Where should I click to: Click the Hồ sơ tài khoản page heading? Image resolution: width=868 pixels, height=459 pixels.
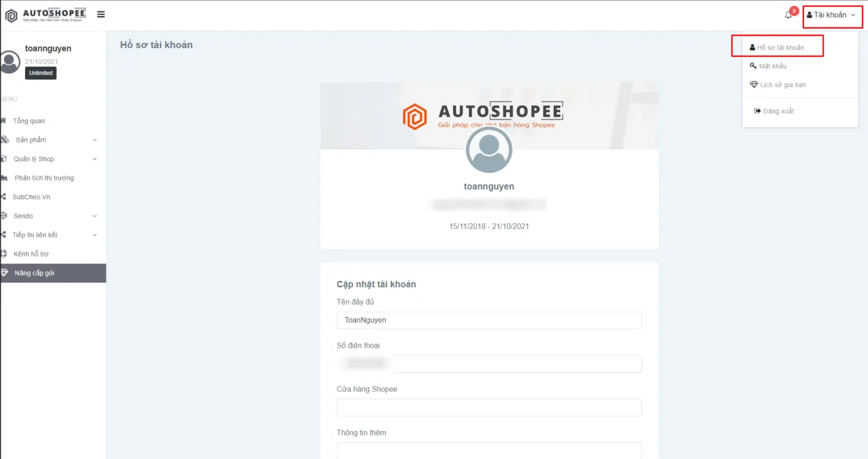156,45
